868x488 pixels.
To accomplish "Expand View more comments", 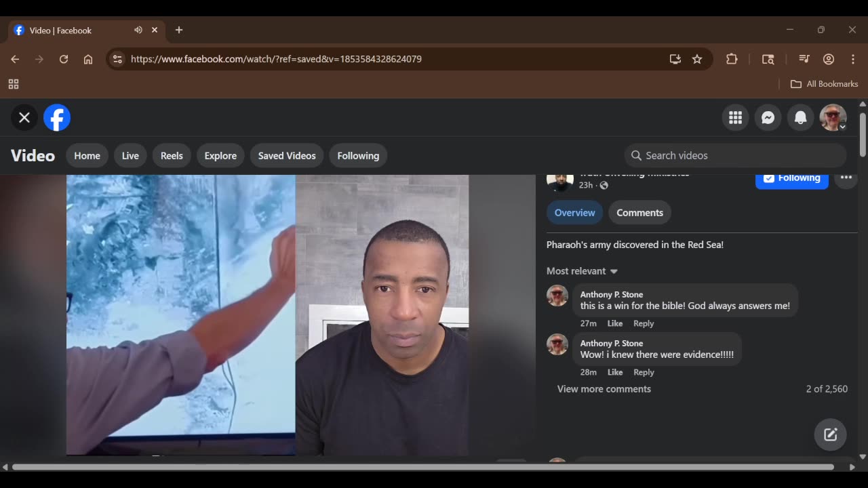I will [604, 389].
